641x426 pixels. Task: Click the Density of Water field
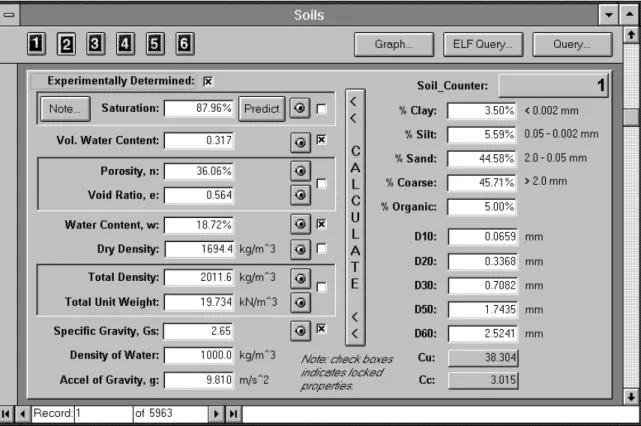pos(199,355)
